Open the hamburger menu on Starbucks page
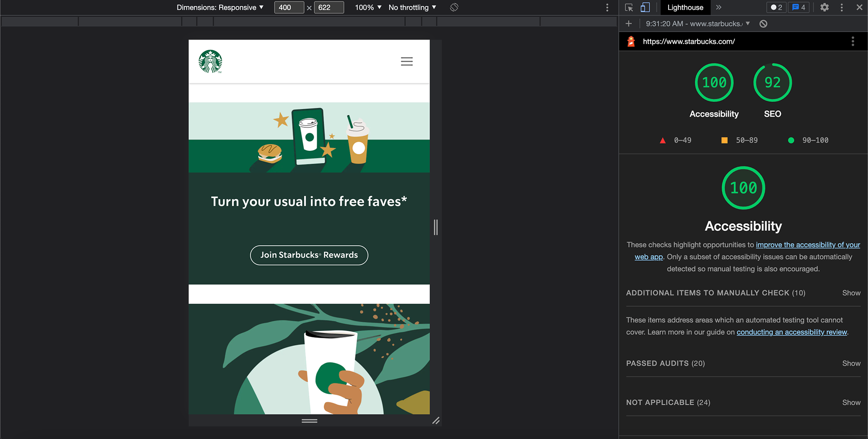 [407, 61]
